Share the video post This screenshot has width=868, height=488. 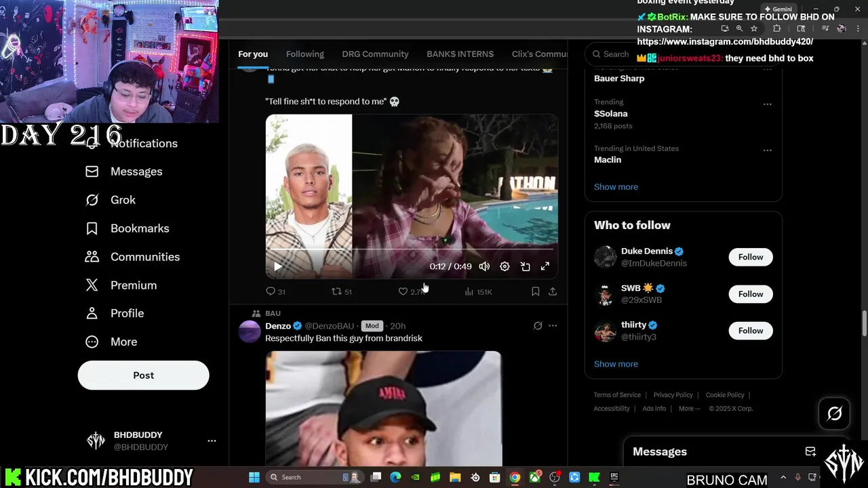(553, 291)
